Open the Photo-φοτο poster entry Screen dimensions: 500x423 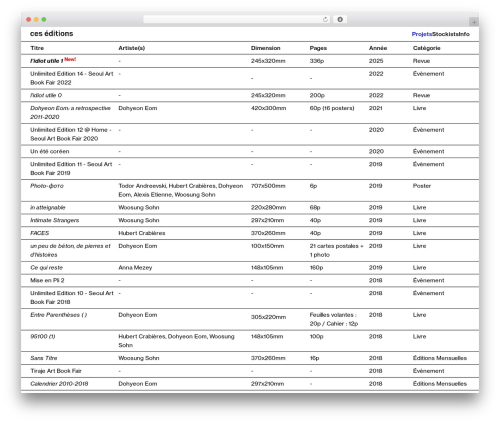click(47, 186)
